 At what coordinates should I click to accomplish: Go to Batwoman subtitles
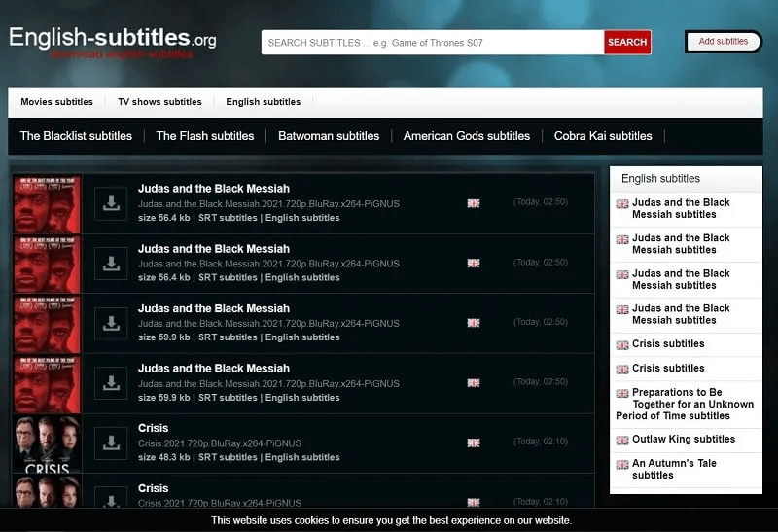pos(329,136)
